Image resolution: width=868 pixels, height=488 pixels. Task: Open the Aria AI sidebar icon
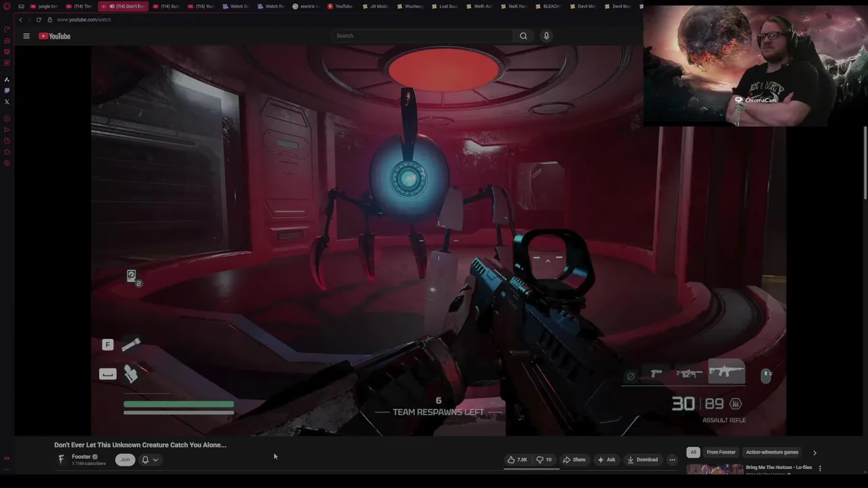click(7, 79)
